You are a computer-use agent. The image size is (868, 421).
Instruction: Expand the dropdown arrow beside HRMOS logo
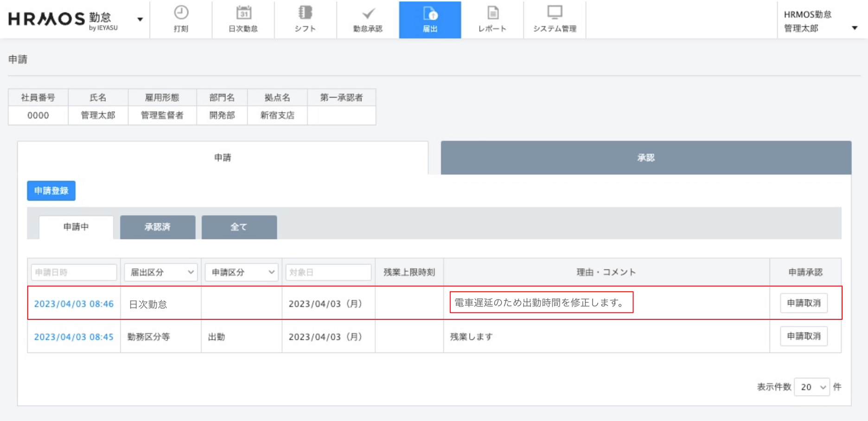pyautogui.click(x=140, y=19)
